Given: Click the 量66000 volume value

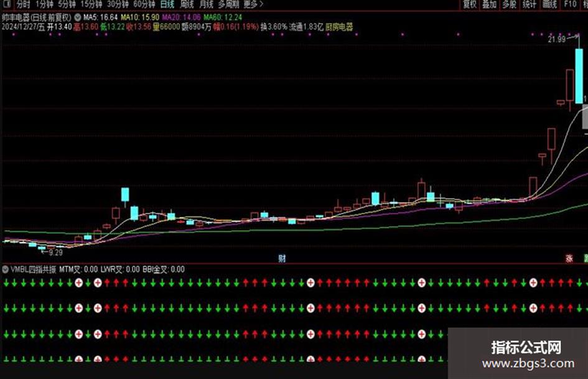Looking at the screenshot, I should pos(166,27).
